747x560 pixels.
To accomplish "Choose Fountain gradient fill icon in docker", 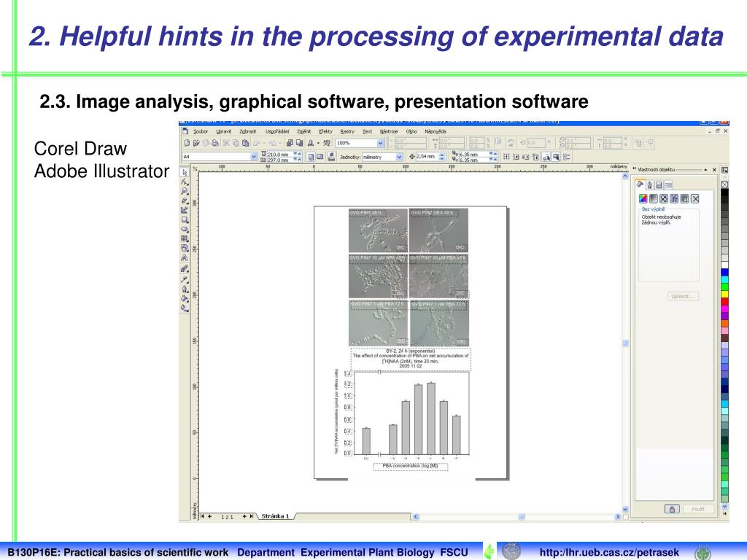I will point(654,198).
